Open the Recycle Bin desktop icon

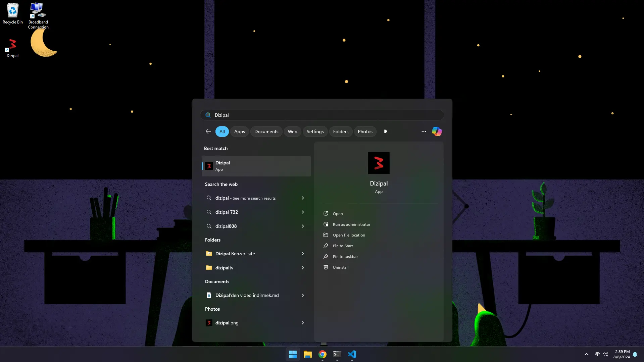click(x=13, y=13)
